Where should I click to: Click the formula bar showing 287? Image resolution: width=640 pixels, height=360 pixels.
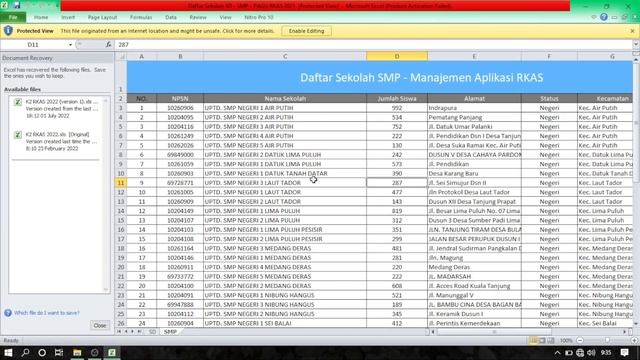click(373, 44)
